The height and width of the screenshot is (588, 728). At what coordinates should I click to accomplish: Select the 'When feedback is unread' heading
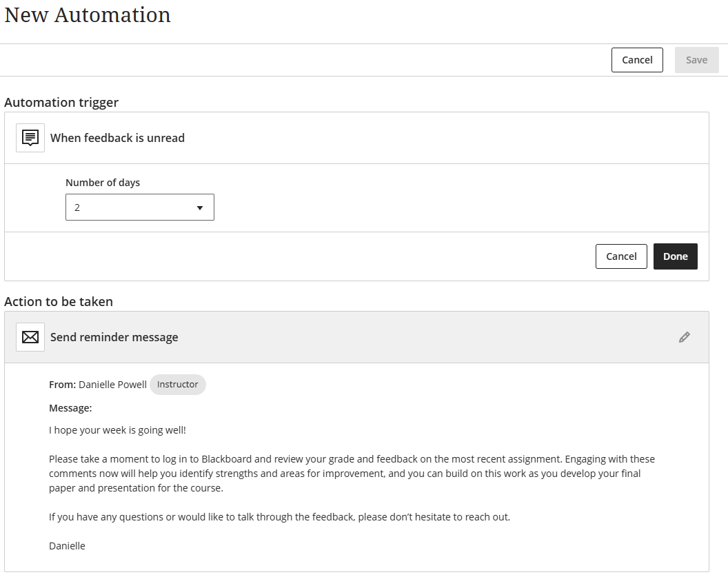[x=117, y=138]
